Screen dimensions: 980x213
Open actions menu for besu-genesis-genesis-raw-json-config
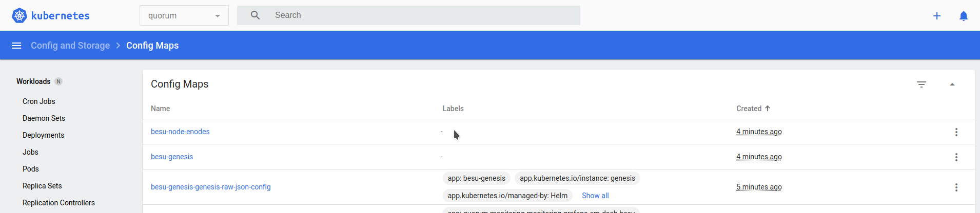tap(956, 187)
